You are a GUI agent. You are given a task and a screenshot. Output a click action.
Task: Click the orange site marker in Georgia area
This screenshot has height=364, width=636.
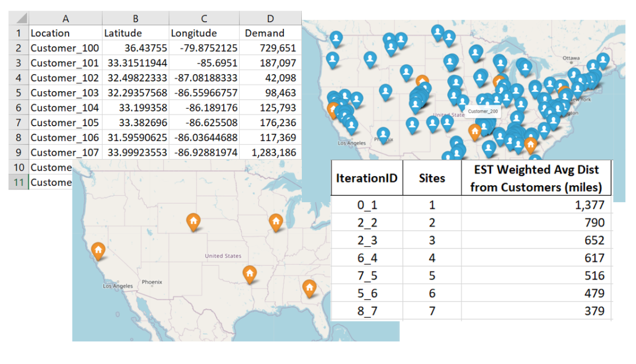pyautogui.click(x=309, y=288)
